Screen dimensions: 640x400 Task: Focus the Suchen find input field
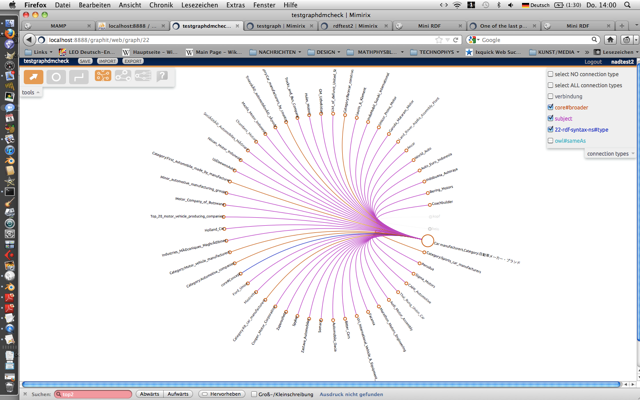pos(93,394)
